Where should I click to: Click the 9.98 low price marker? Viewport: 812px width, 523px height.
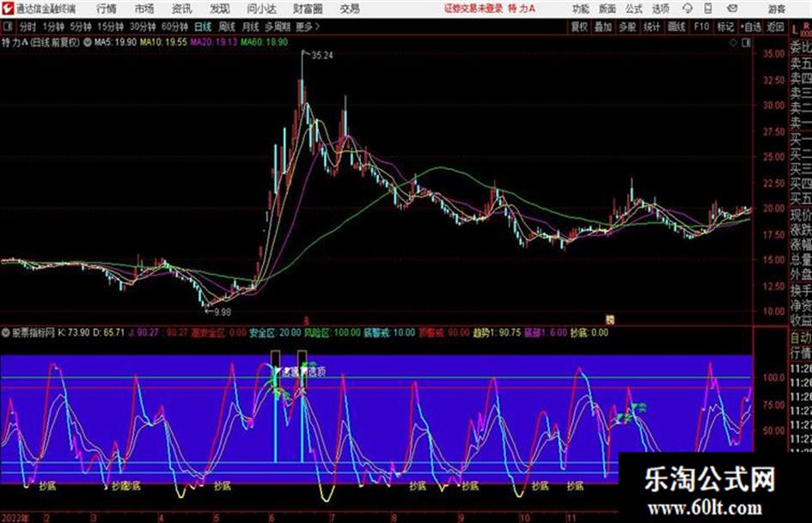point(223,313)
